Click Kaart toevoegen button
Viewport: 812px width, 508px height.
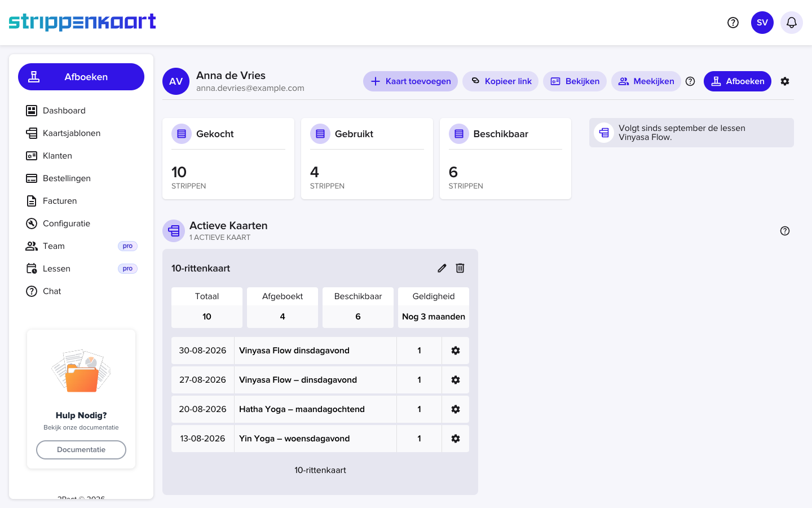411,81
